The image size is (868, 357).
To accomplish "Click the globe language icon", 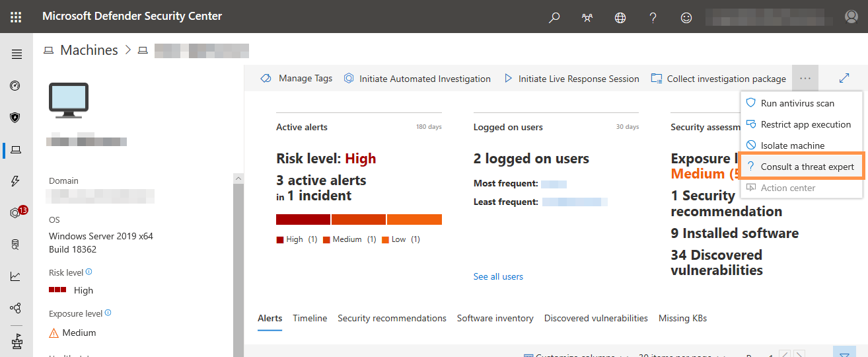I will coord(620,18).
